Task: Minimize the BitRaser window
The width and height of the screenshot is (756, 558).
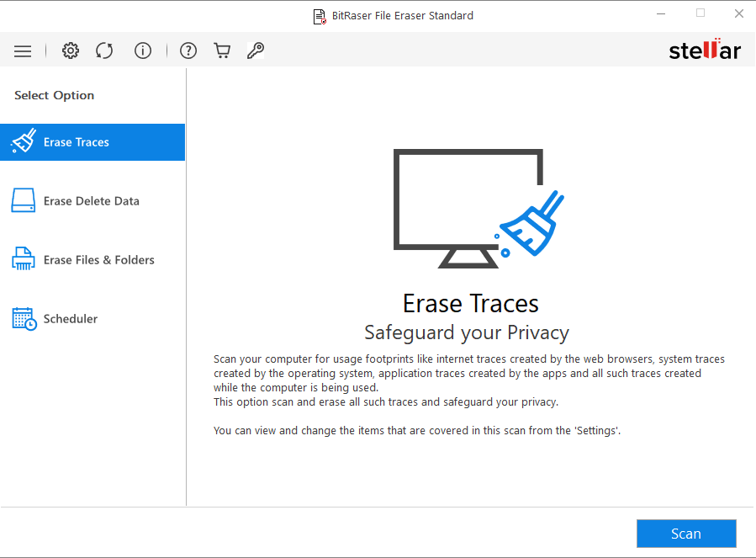Action: pos(661,14)
